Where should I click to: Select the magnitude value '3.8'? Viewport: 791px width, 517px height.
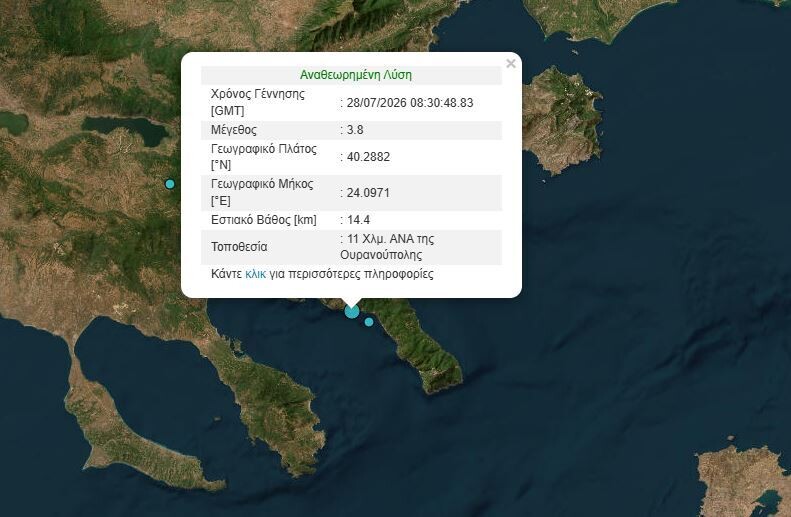pos(355,130)
